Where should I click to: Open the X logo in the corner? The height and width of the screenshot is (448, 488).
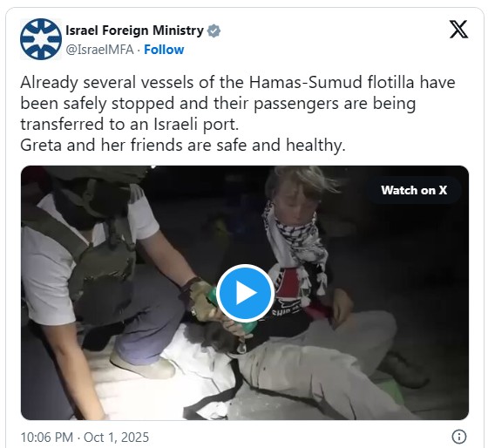click(458, 30)
